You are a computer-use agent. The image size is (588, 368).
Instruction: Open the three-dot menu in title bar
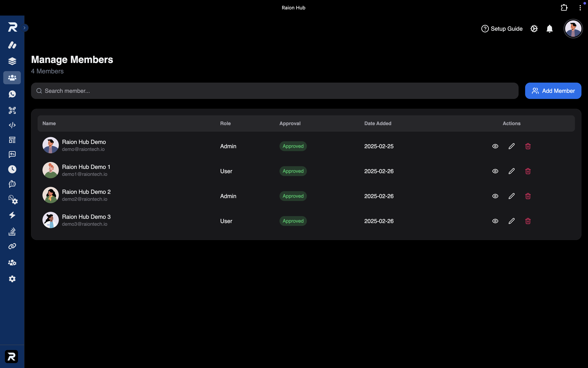(x=580, y=8)
